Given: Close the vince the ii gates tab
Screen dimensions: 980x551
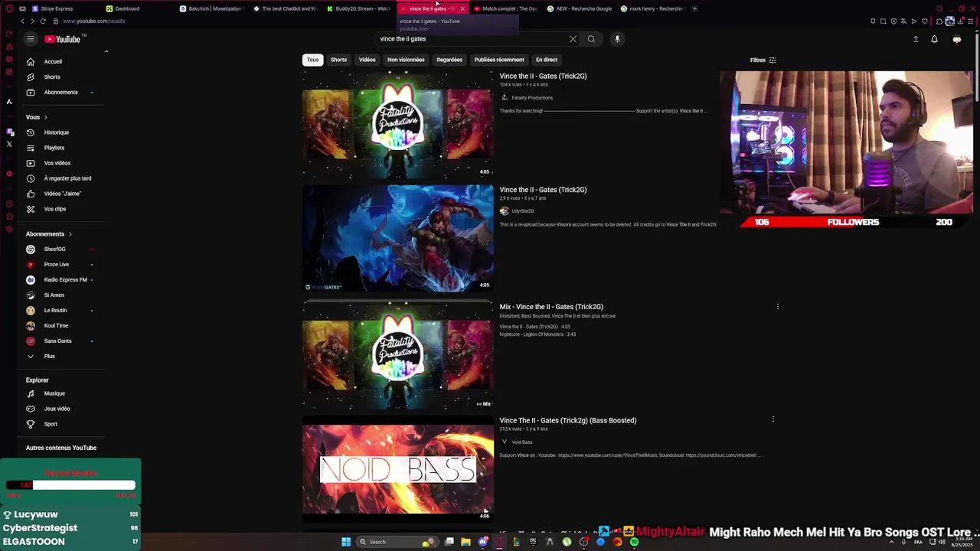Looking at the screenshot, I should click(x=462, y=8).
